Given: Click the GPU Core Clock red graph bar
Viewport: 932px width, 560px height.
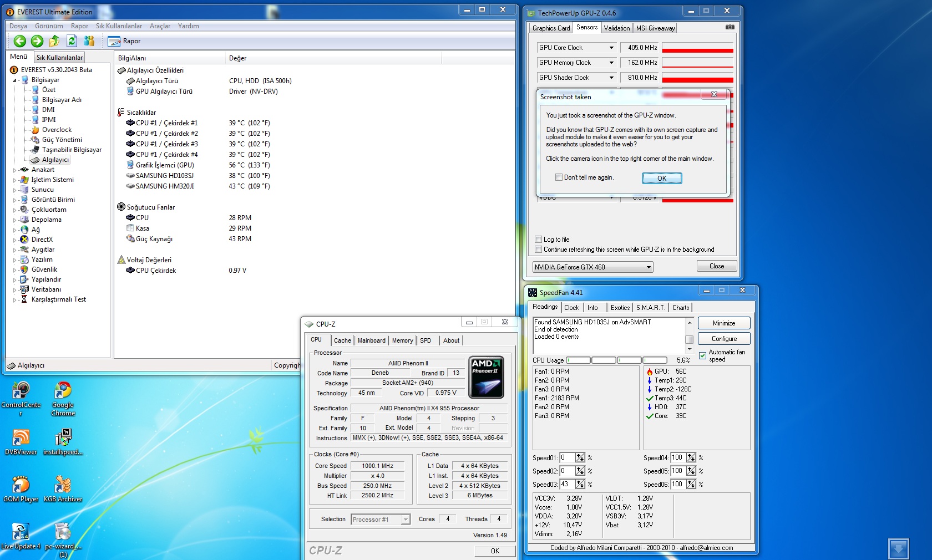Looking at the screenshot, I should [x=697, y=50].
